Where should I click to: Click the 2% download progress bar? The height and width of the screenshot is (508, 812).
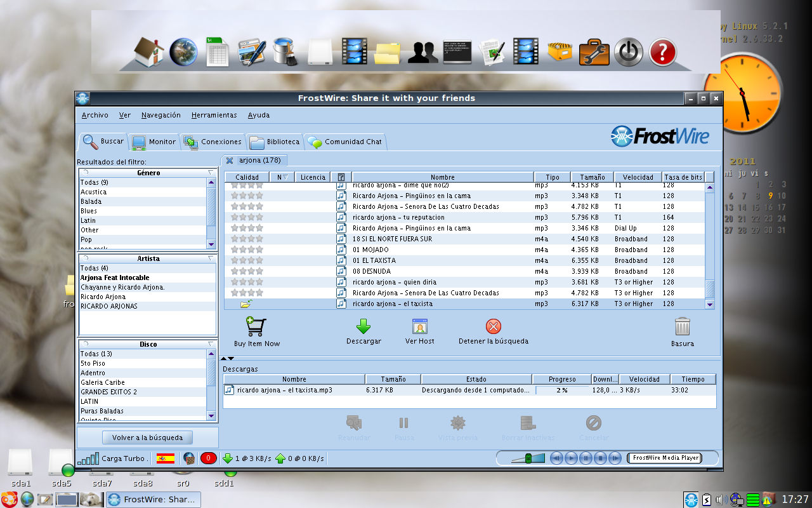562,390
